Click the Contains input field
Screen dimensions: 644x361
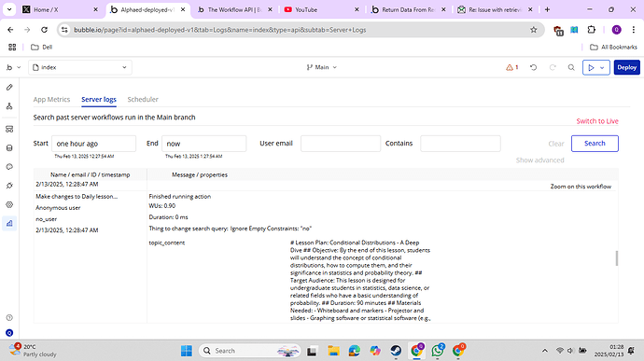tap(460, 144)
